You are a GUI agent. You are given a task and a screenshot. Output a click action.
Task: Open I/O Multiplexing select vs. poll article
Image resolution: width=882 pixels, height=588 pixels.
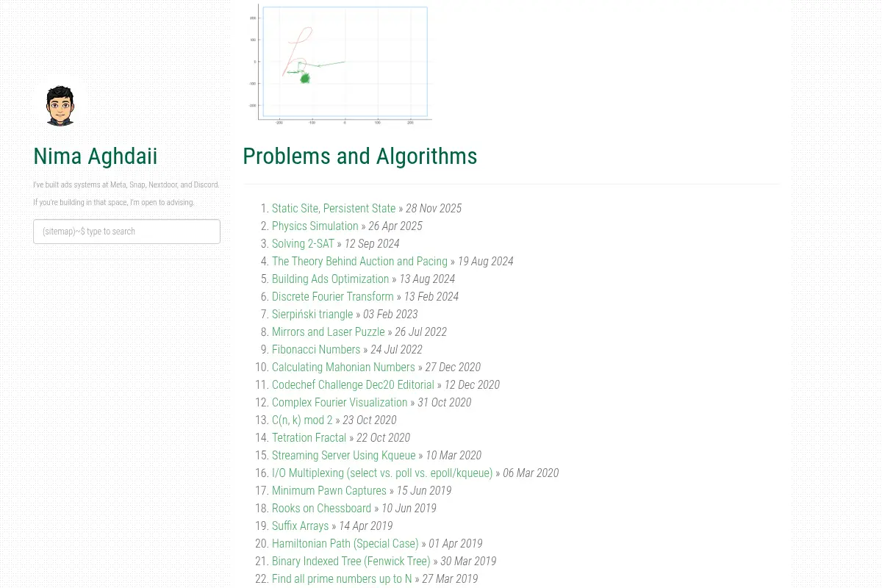pyautogui.click(x=382, y=473)
